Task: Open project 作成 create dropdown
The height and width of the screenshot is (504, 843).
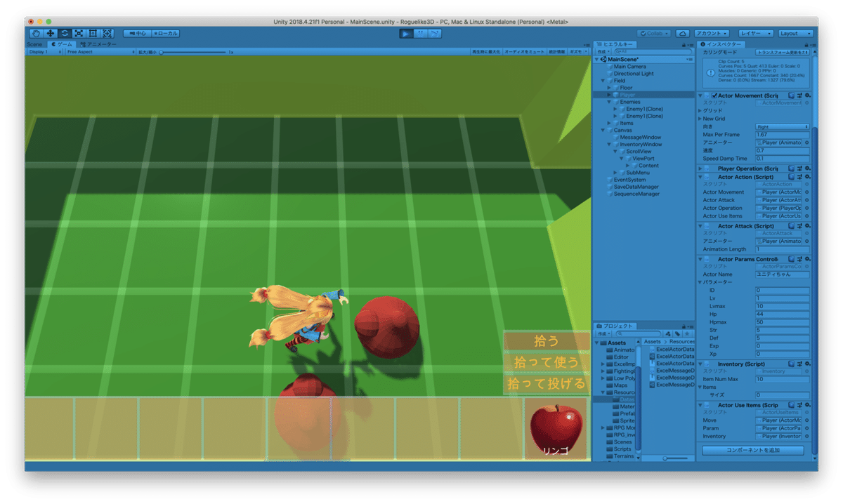Action: (603, 333)
